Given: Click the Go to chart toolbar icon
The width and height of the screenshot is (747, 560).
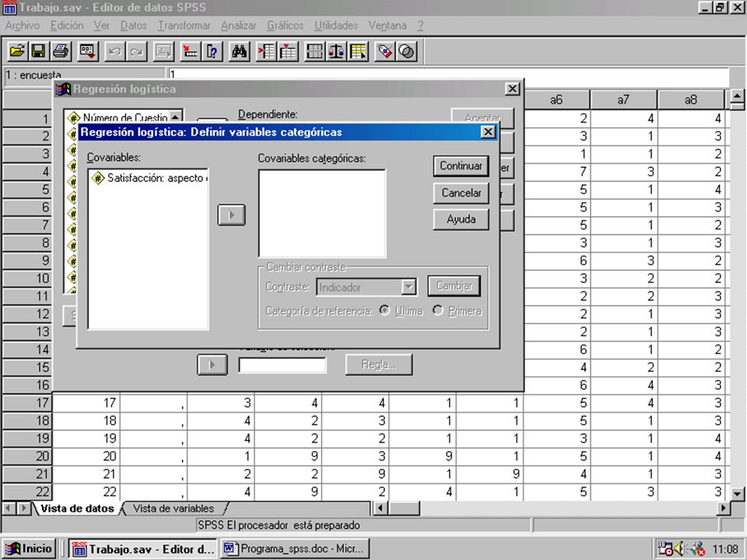Looking at the screenshot, I should [x=163, y=51].
